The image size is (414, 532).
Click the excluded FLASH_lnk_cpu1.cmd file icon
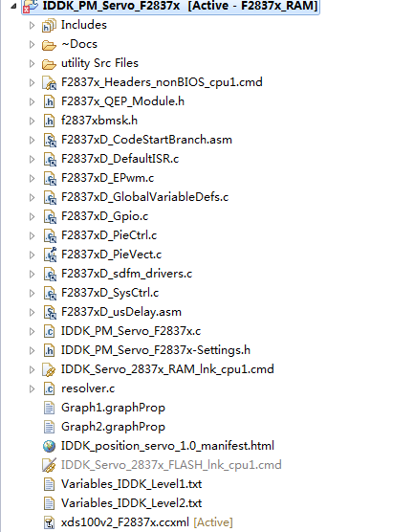pyautogui.click(x=49, y=465)
